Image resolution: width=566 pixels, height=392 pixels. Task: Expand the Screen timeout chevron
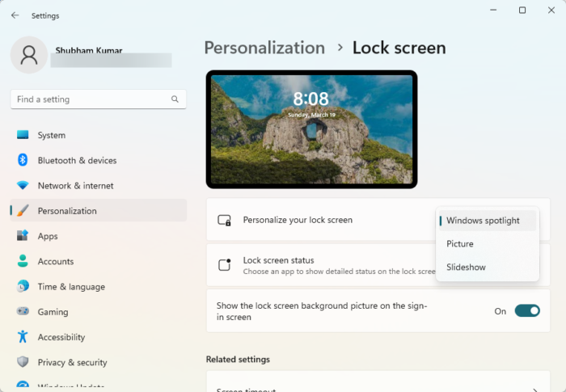(535, 390)
